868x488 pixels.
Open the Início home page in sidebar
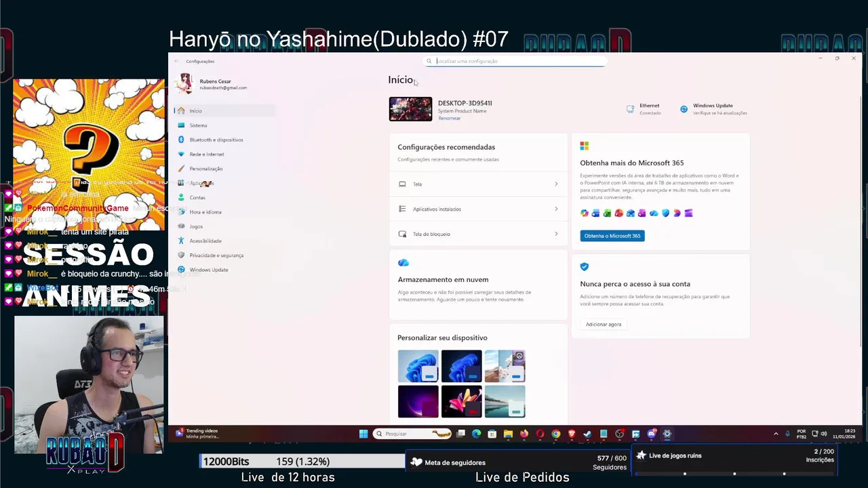pos(224,110)
